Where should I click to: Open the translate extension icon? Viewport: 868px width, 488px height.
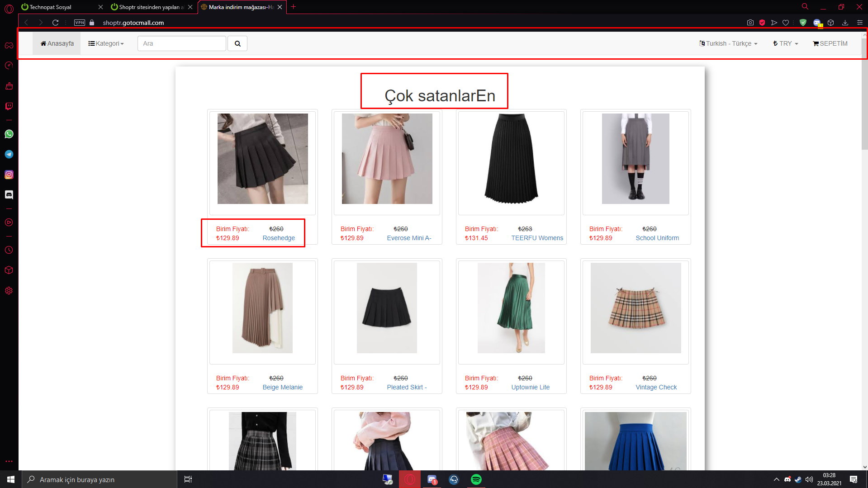[x=817, y=23]
